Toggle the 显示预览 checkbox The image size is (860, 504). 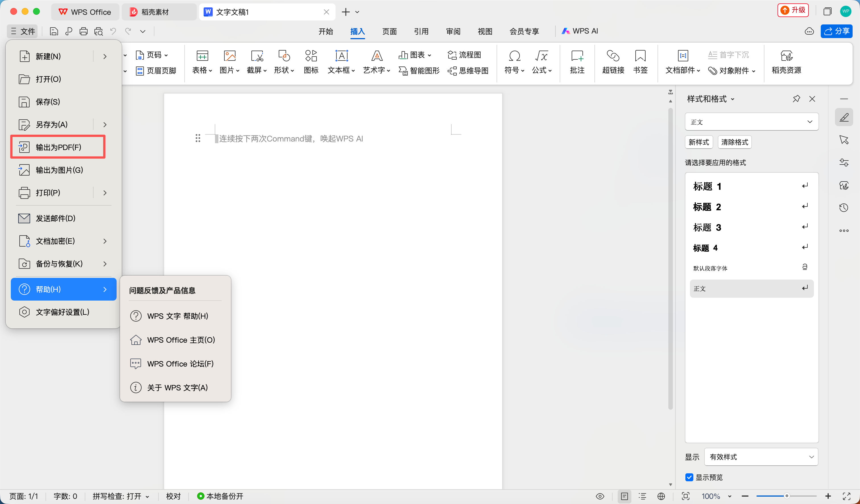point(689,477)
